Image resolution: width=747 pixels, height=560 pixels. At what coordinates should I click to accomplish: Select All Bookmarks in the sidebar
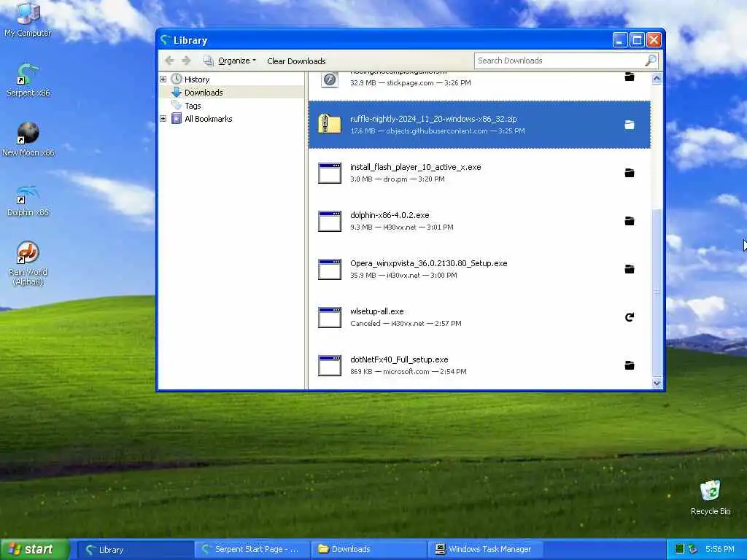point(208,119)
